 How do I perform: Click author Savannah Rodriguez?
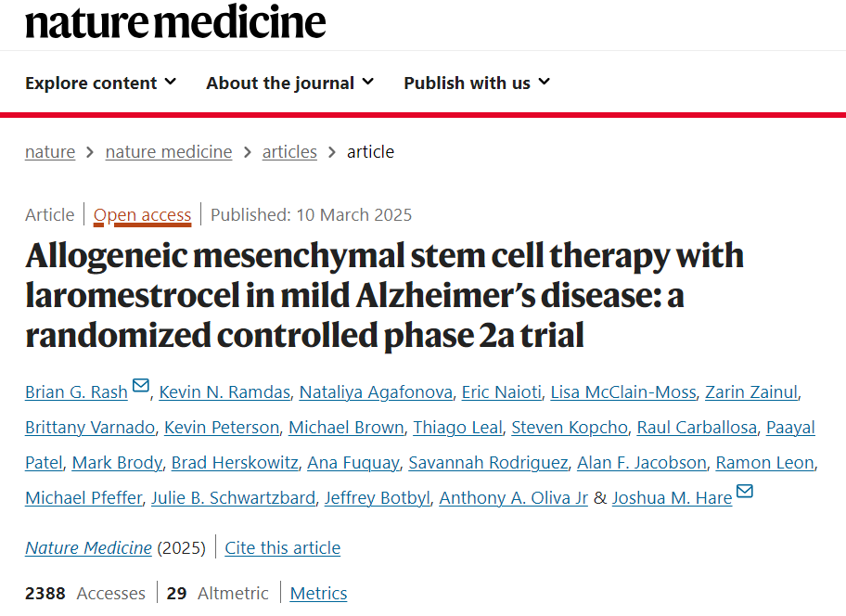tap(488, 462)
